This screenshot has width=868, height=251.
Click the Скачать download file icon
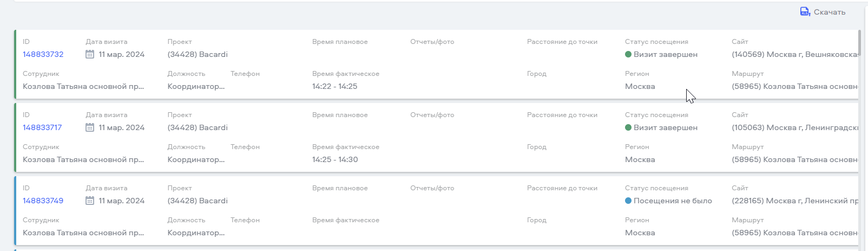click(805, 11)
